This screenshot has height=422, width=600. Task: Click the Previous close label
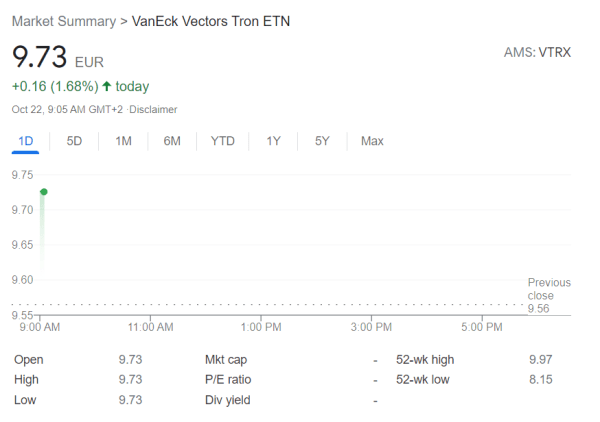coord(548,289)
